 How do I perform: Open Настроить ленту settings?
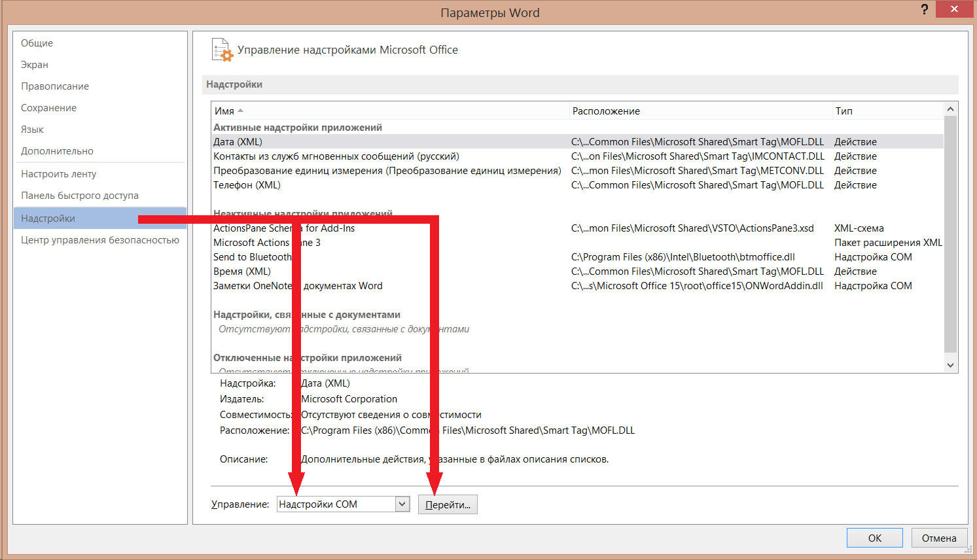click(x=58, y=174)
